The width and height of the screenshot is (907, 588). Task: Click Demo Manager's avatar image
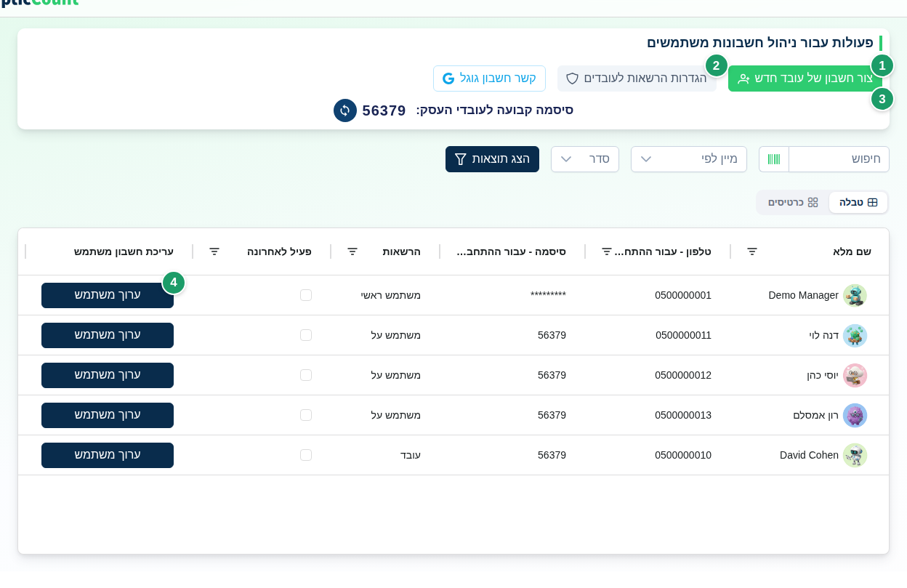pyautogui.click(x=855, y=296)
